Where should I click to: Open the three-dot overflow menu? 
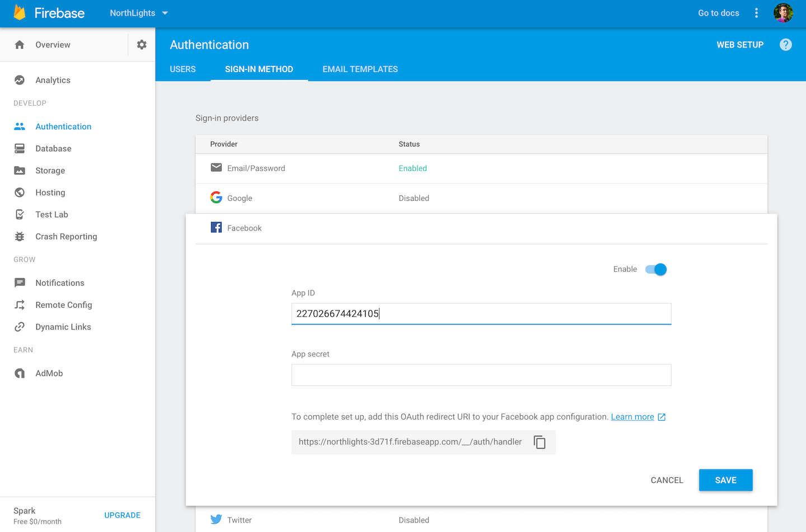tap(756, 13)
